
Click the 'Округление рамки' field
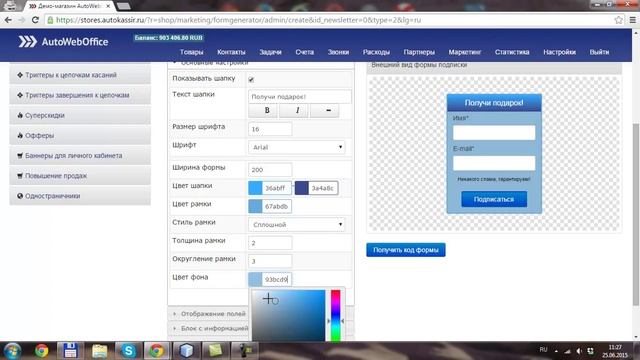pos(270,261)
